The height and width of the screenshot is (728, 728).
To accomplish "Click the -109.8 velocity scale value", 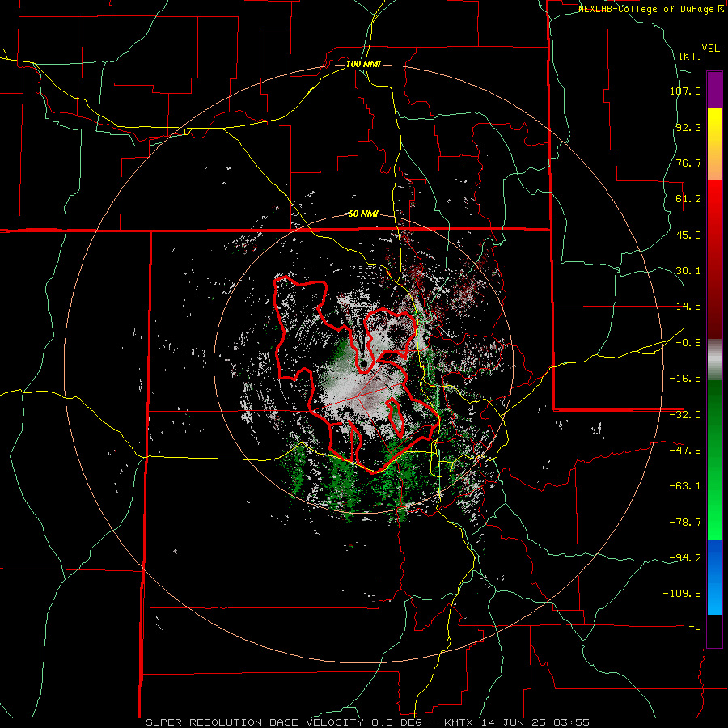I will (682, 594).
